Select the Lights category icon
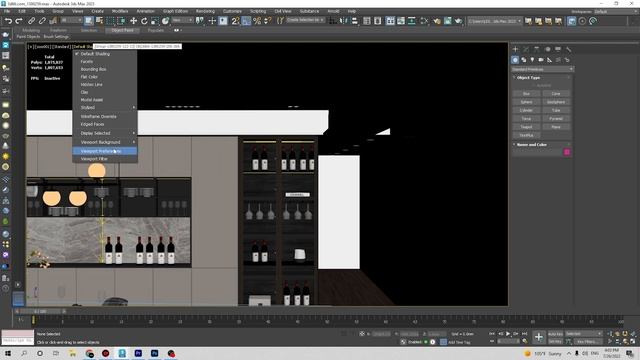The width and height of the screenshot is (640, 360). click(x=532, y=60)
